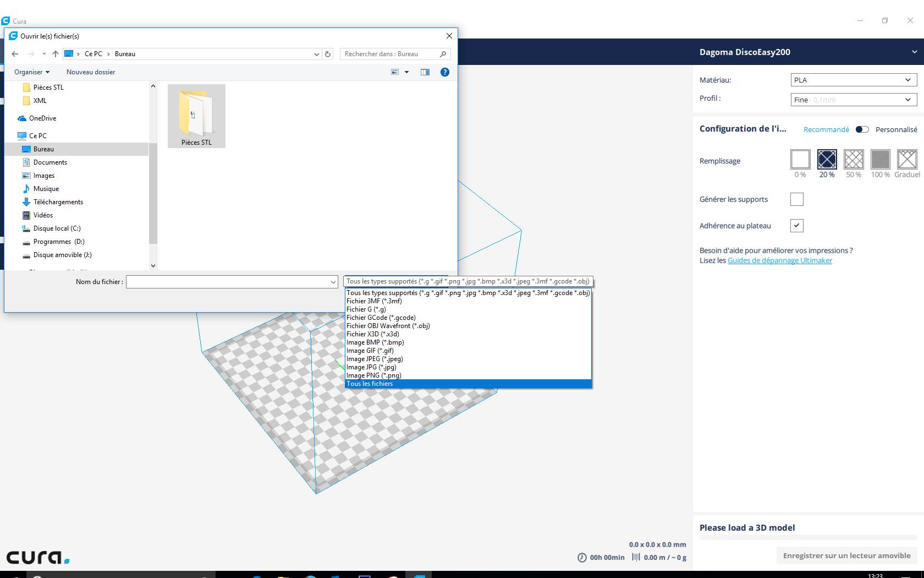Open the Organiser dropdown menu
Image resolution: width=924 pixels, height=578 pixels.
pyautogui.click(x=32, y=72)
